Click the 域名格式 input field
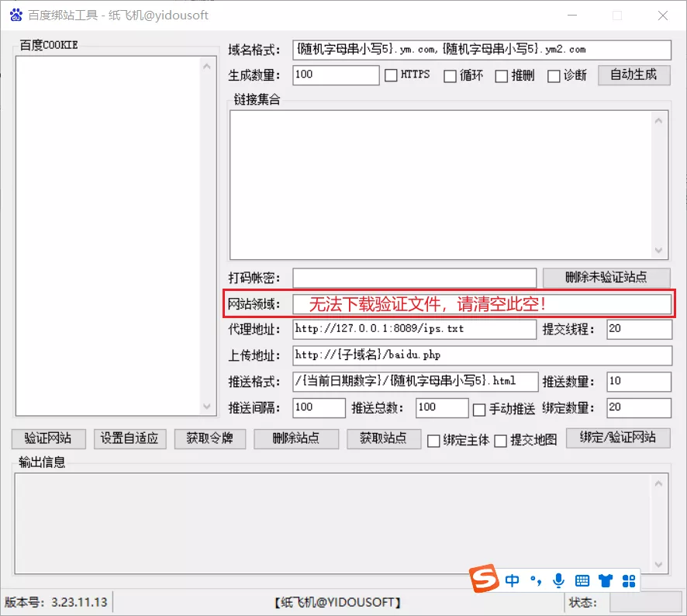 (x=482, y=50)
